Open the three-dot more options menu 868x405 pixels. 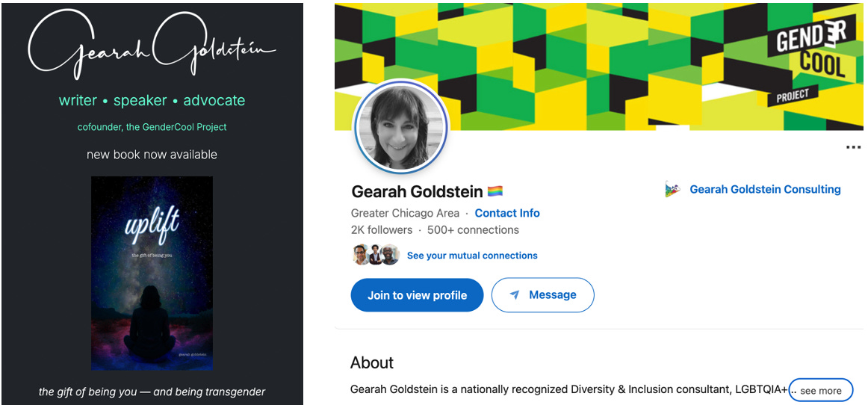pyautogui.click(x=853, y=147)
